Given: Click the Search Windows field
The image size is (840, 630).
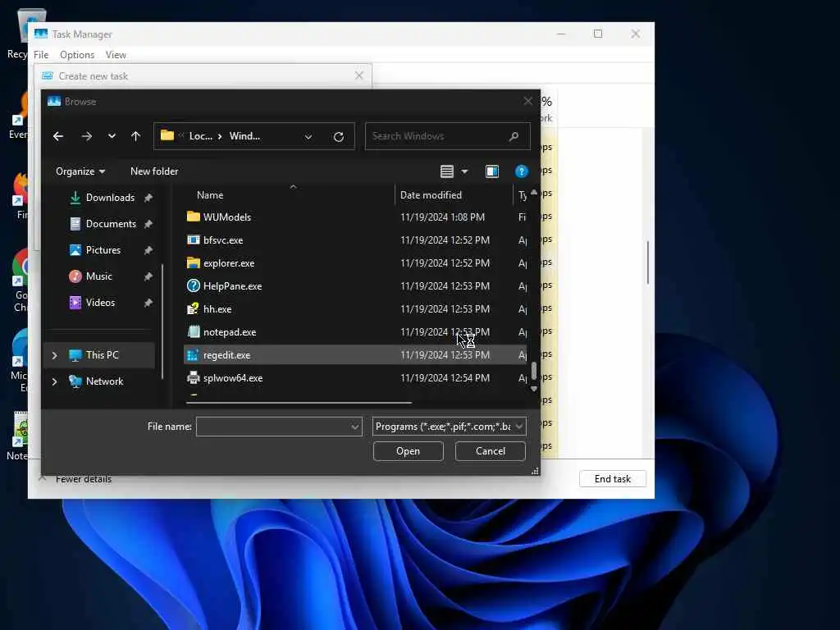Looking at the screenshot, I should point(447,136).
